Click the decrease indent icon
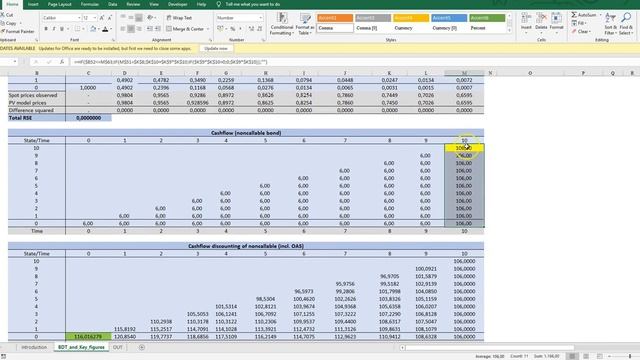Viewport: 640px width, 360px height. point(149,29)
